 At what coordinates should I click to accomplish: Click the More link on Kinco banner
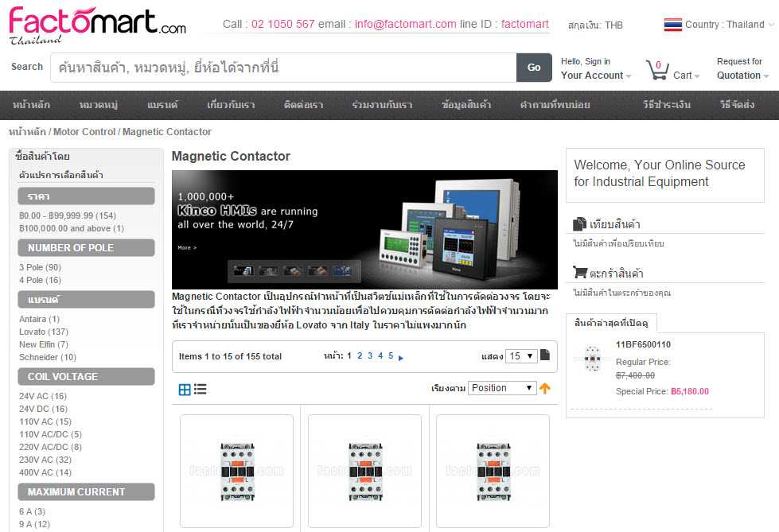187,247
